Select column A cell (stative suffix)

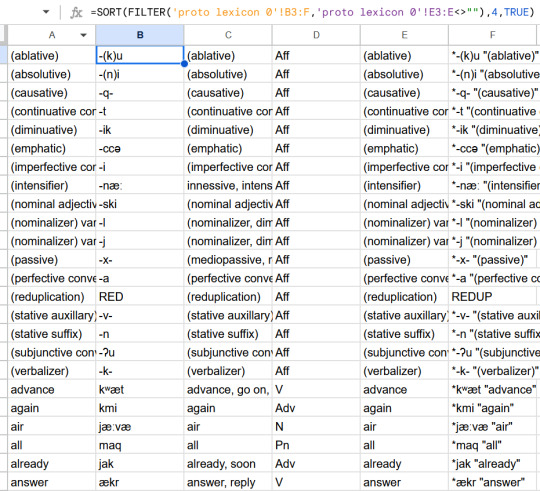tap(52, 334)
